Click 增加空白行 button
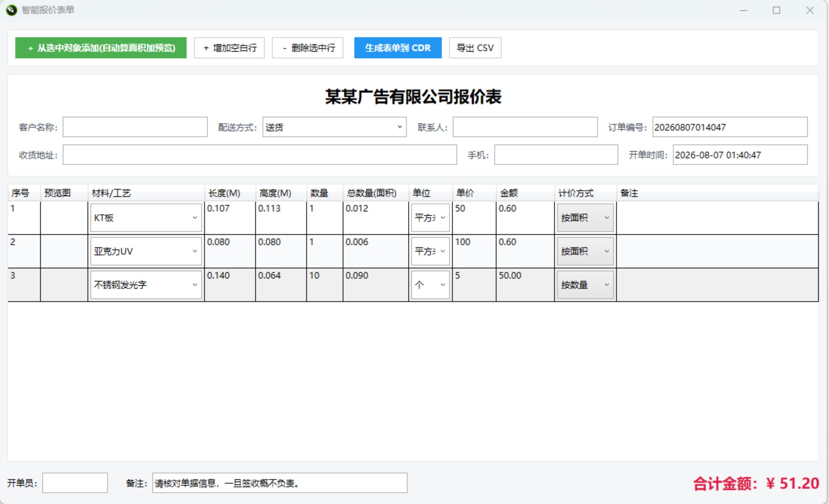829x504 pixels. coord(229,48)
